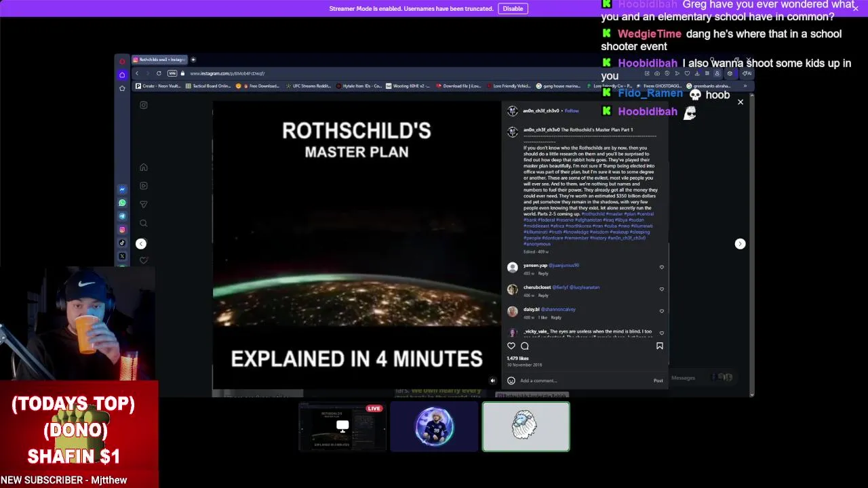Click the Disable streamer mode button
Screen dimensions: 868x488
(x=513, y=9)
